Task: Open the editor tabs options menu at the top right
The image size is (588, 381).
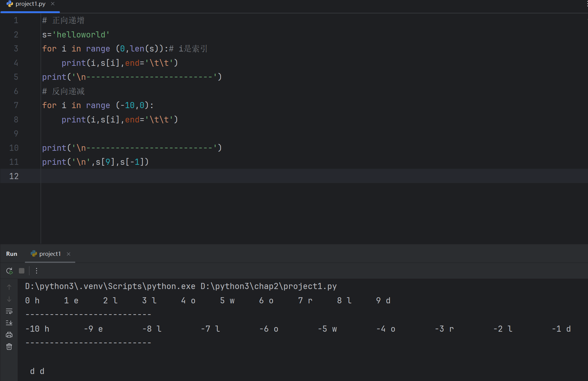Action: point(586,3)
